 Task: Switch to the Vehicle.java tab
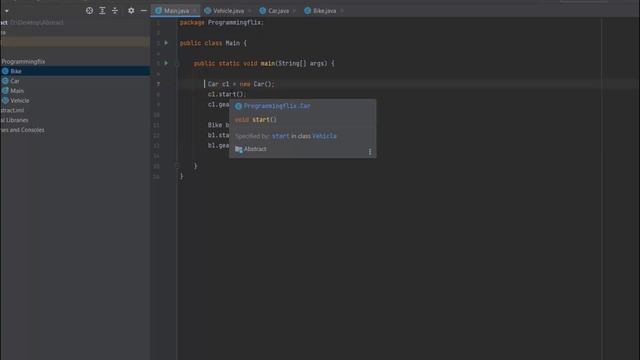(228, 11)
